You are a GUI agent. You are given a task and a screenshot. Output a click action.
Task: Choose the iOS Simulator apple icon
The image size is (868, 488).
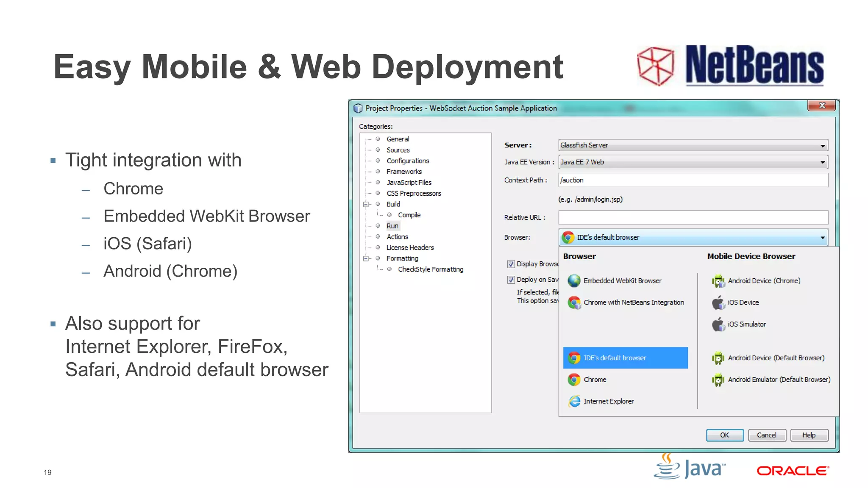pos(718,324)
